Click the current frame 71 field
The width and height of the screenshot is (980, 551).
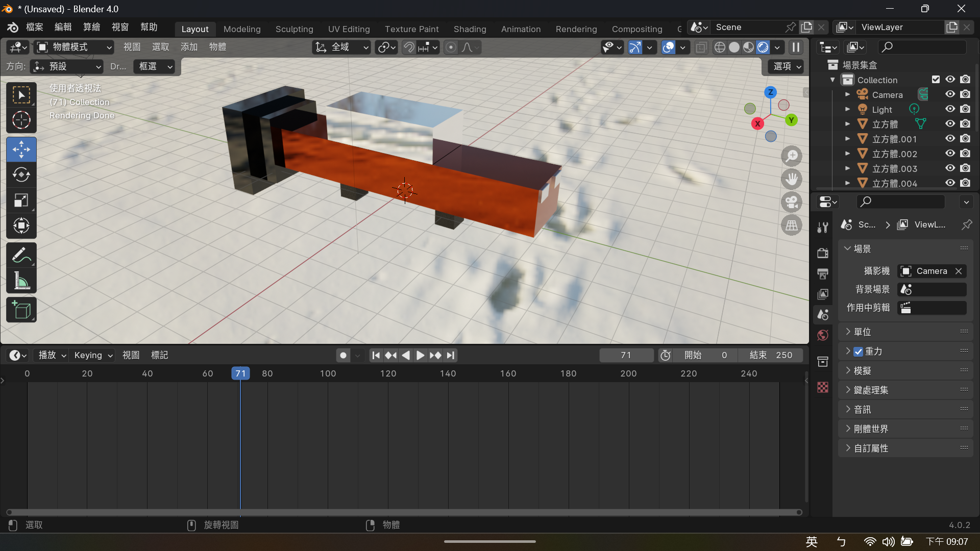(x=626, y=355)
